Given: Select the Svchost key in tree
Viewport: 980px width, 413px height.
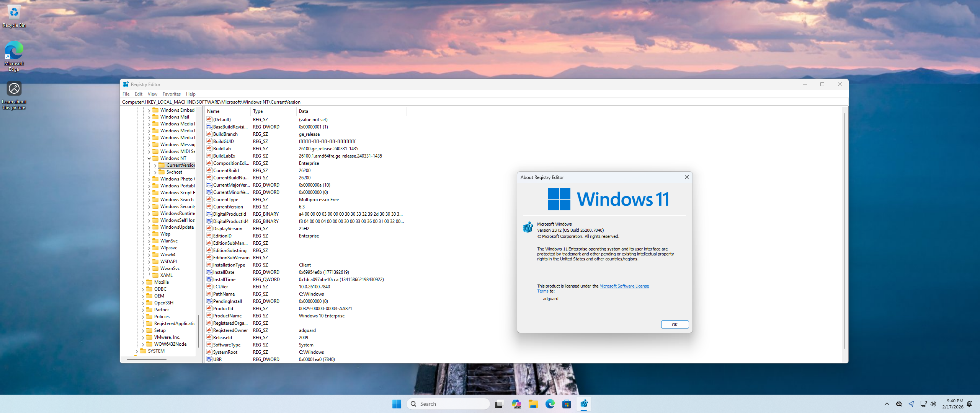Looking at the screenshot, I should click(174, 172).
